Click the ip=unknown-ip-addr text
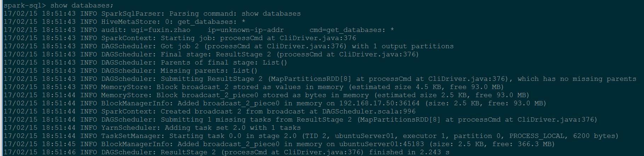The width and height of the screenshot is (644, 156). [246, 30]
